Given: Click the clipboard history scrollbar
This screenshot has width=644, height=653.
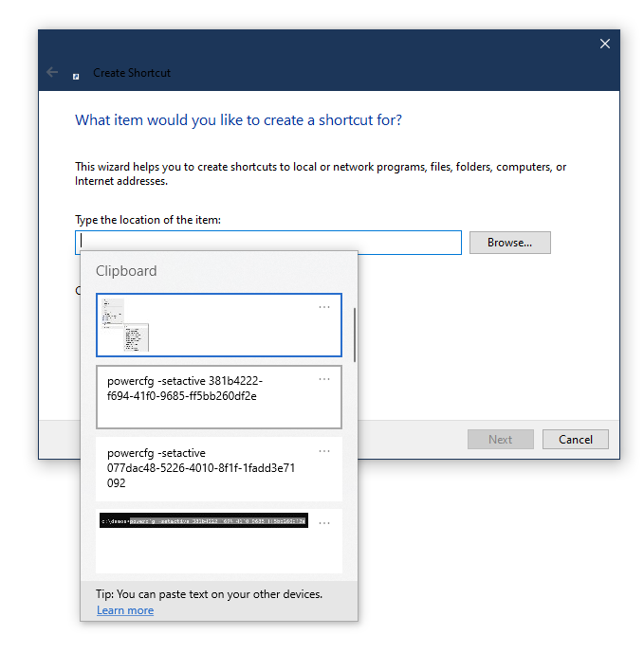Looking at the screenshot, I should click(355, 335).
